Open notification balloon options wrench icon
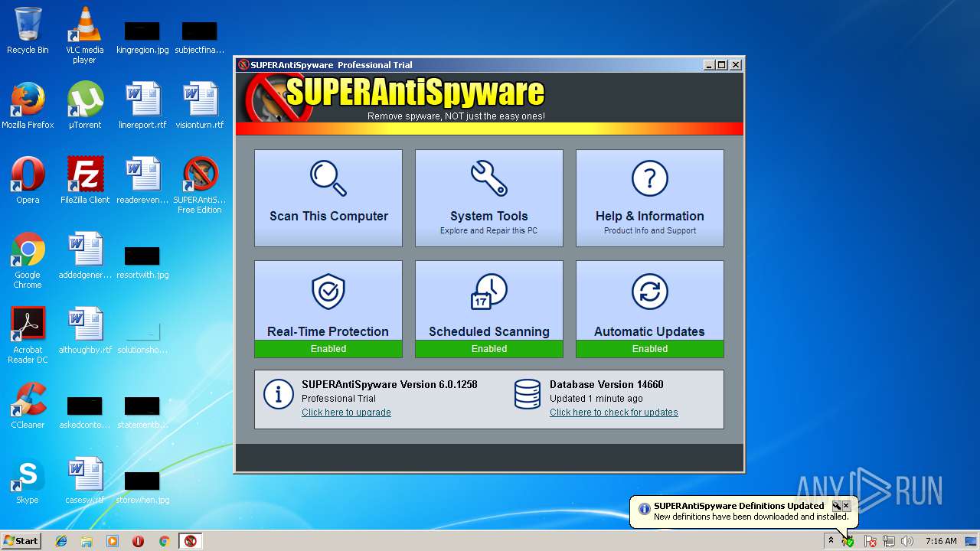The width and height of the screenshot is (980, 551). (x=837, y=506)
